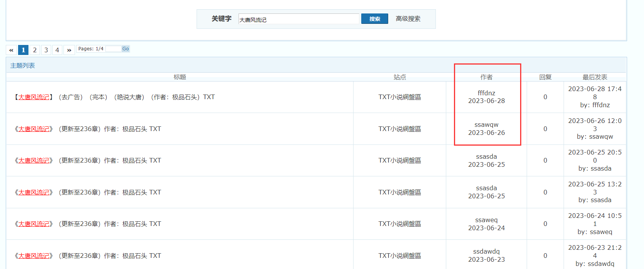This screenshot has height=269, width=644.
Task: Click author name ssaweq in 作者 column
Action: [x=486, y=220]
